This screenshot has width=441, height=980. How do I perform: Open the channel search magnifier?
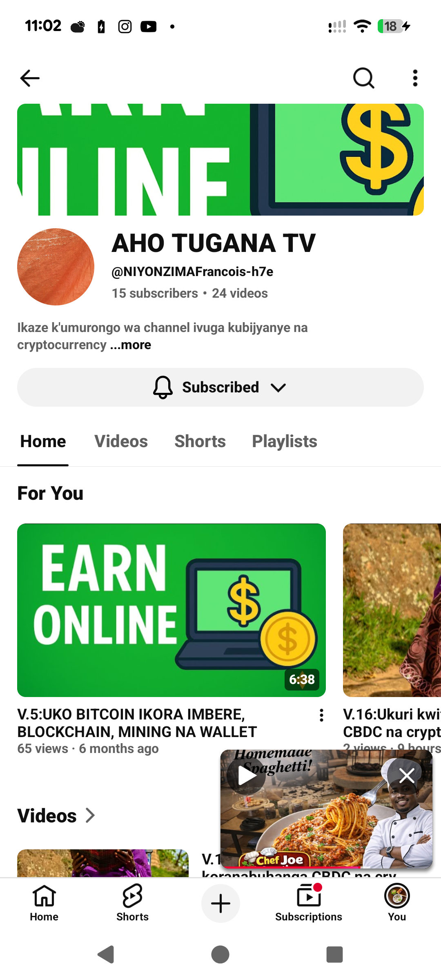coord(363,78)
